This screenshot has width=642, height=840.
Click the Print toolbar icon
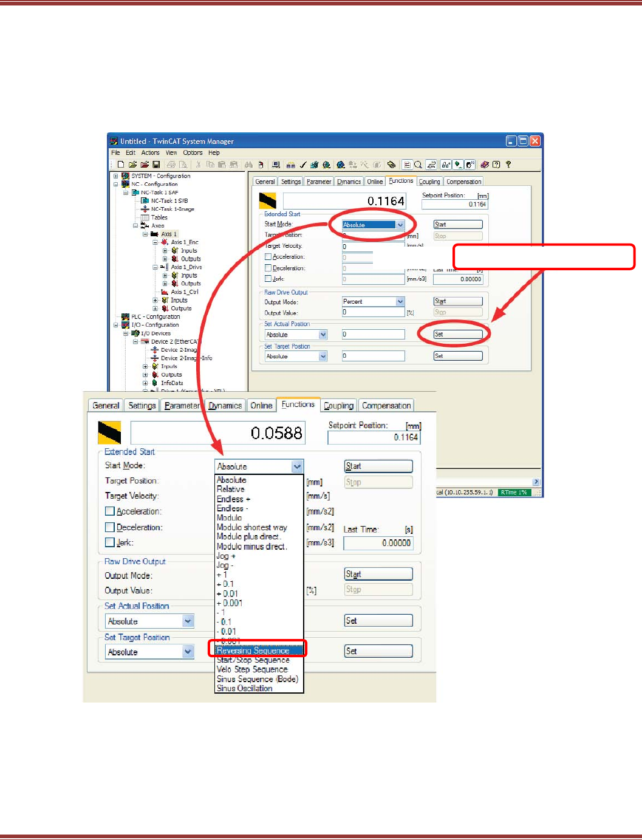click(x=171, y=164)
